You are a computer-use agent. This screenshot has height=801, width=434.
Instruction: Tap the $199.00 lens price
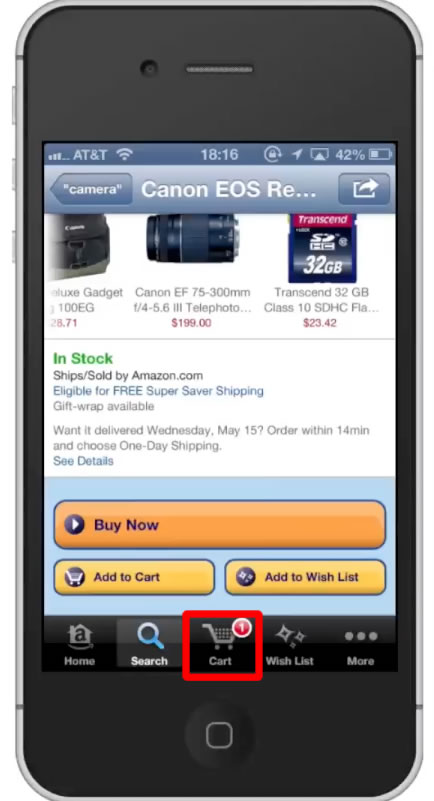191,323
